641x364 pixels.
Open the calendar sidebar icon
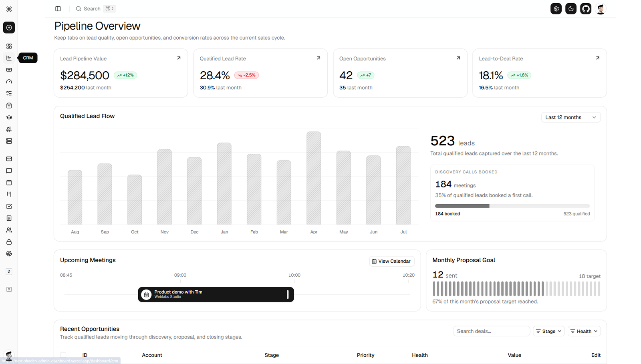click(9, 183)
